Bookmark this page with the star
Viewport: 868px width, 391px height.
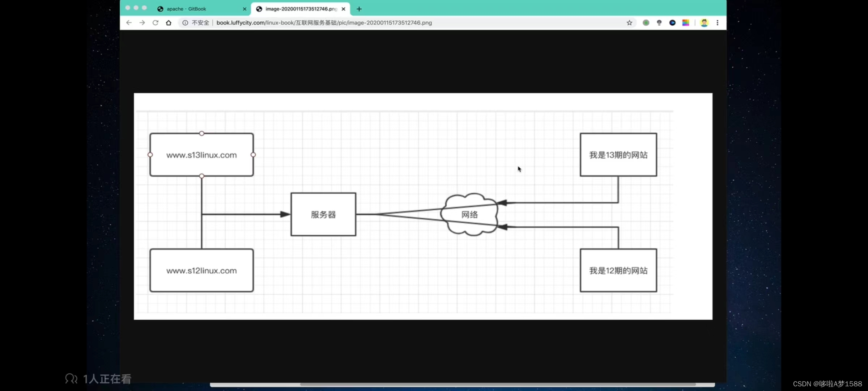point(629,23)
